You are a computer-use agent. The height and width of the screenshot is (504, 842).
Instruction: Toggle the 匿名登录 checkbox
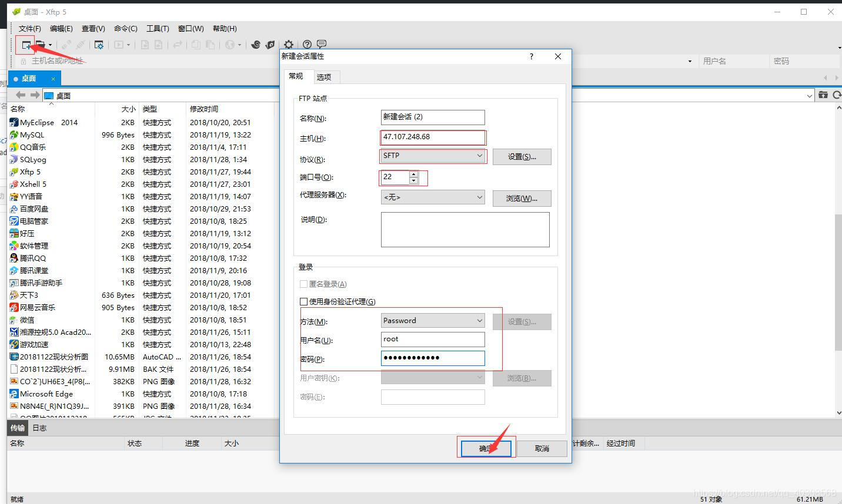click(304, 284)
